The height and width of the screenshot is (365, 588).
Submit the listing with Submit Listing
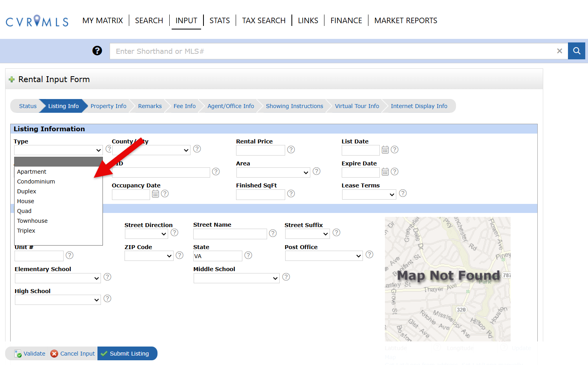127,354
